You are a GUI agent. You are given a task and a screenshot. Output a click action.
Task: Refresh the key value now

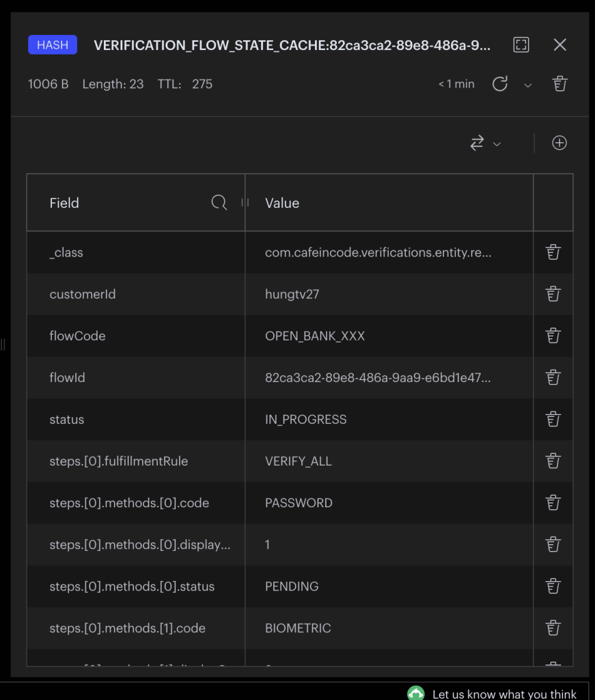point(500,84)
